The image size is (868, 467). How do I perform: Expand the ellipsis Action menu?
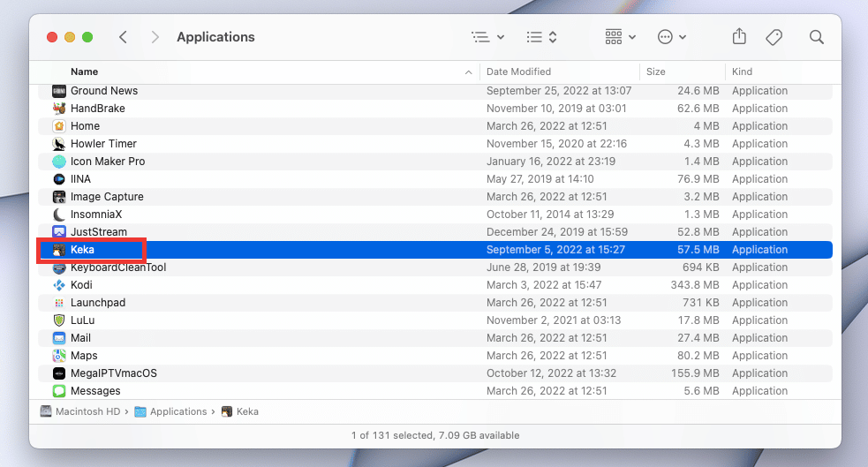coord(672,37)
